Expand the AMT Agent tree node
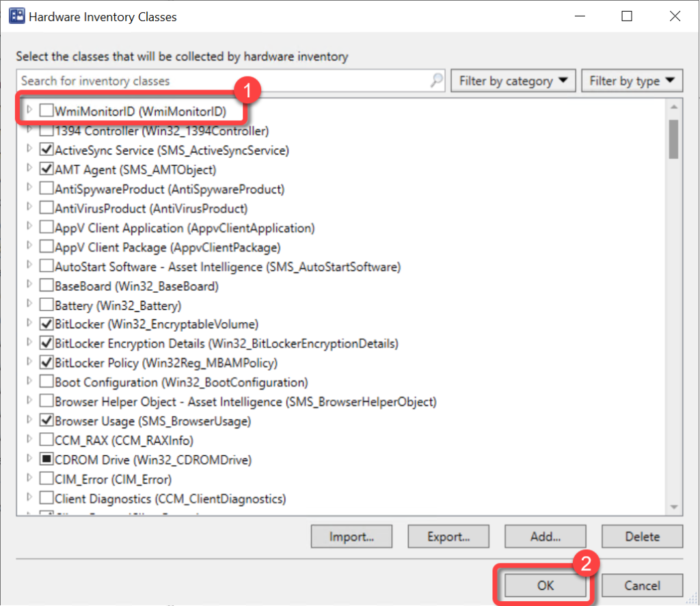The width and height of the screenshot is (700, 606). click(29, 168)
